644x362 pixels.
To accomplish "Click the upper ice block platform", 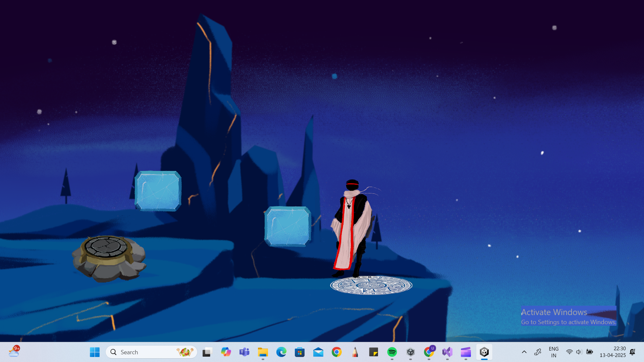I will tap(158, 191).
